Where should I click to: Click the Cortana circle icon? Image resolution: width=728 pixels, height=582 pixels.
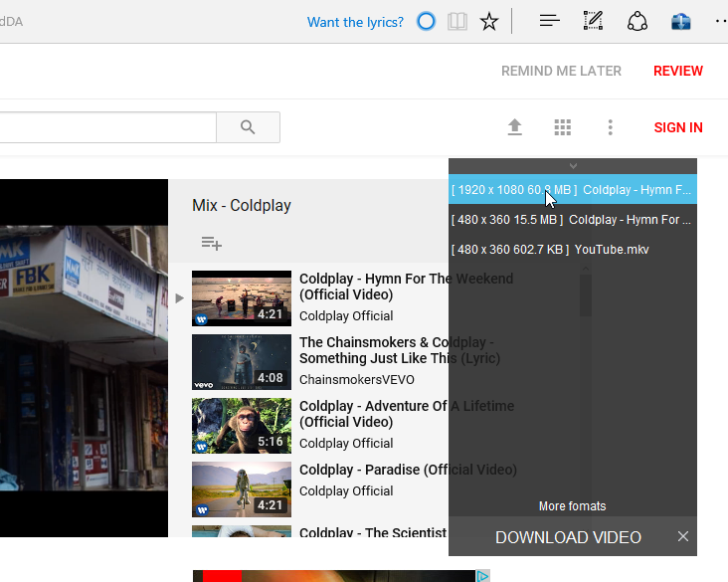tap(426, 21)
